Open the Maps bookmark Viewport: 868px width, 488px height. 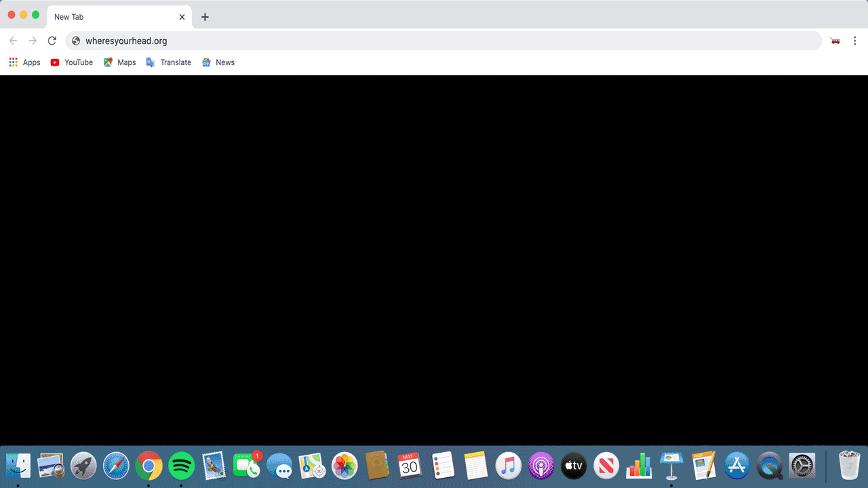tap(119, 62)
